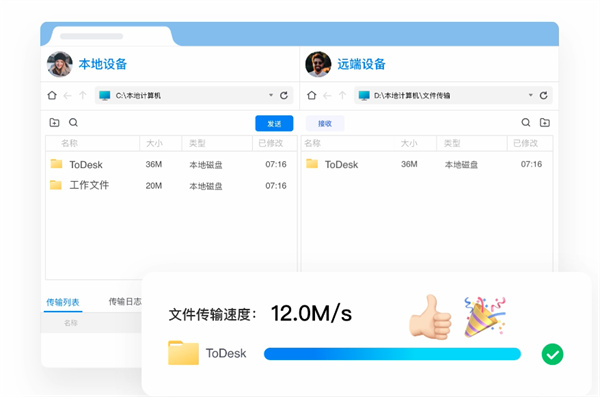Click ToDesk folder icon in transfer popup
The image size is (600, 397).
click(183, 353)
